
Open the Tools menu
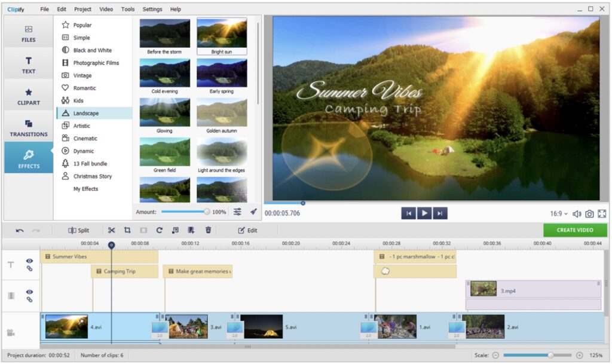point(128,10)
